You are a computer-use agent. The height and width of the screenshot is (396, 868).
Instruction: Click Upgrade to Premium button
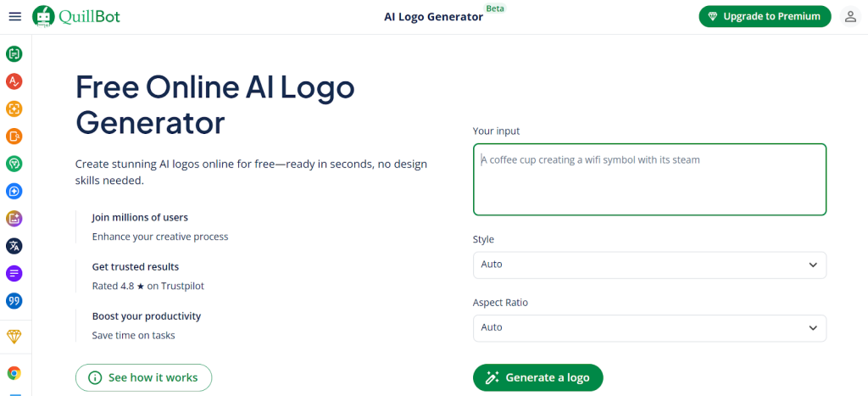tap(765, 16)
